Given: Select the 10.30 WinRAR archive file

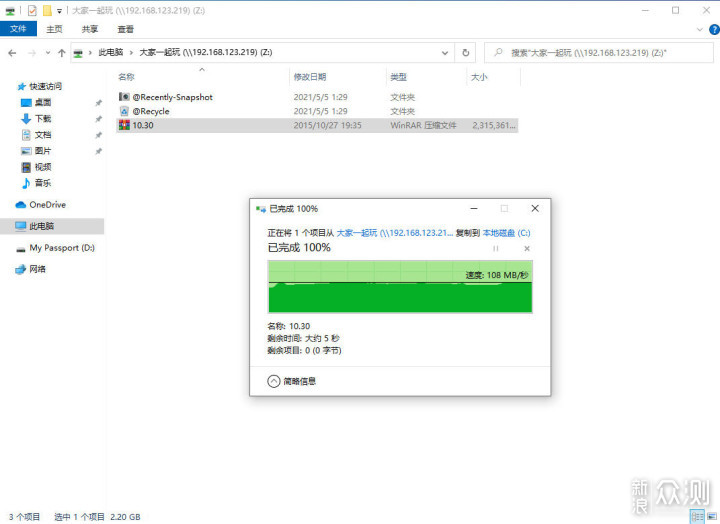Looking at the screenshot, I should (x=317, y=125).
